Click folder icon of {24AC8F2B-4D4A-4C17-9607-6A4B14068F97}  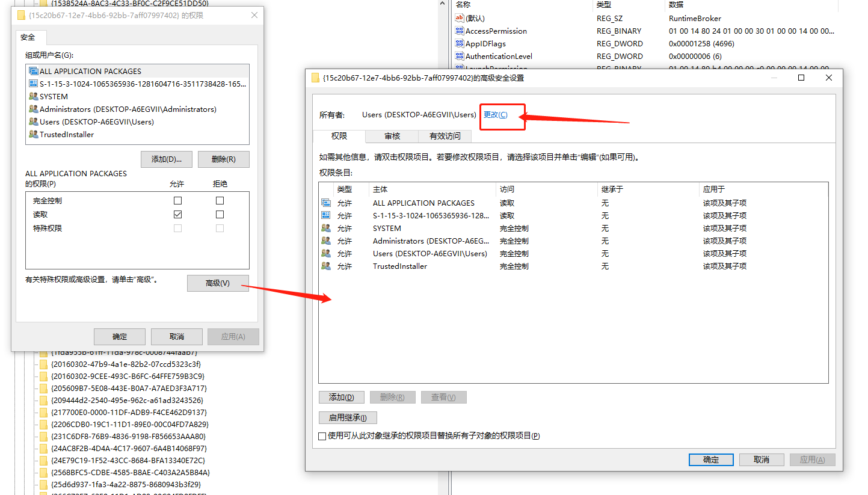[43, 449]
